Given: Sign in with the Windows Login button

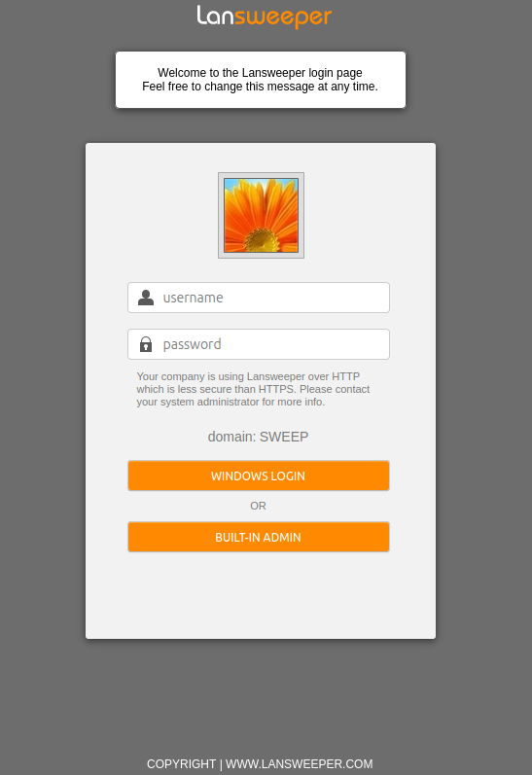Looking at the screenshot, I should pos(259,476).
